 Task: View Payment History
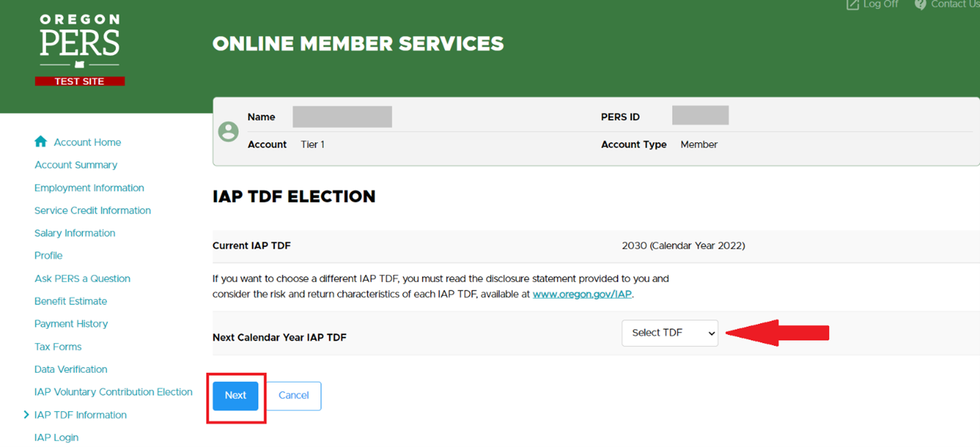[x=71, y=323]
